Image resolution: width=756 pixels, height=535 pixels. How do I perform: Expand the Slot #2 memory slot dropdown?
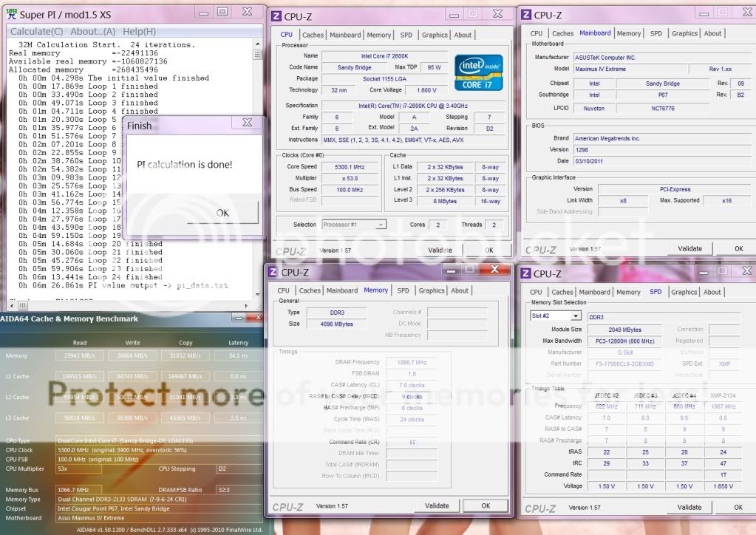click(576, 316)
